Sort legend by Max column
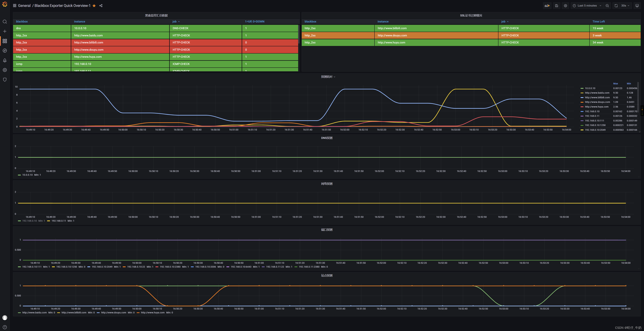644x331 pixels. pyautogui.click(x=615, y=84)
